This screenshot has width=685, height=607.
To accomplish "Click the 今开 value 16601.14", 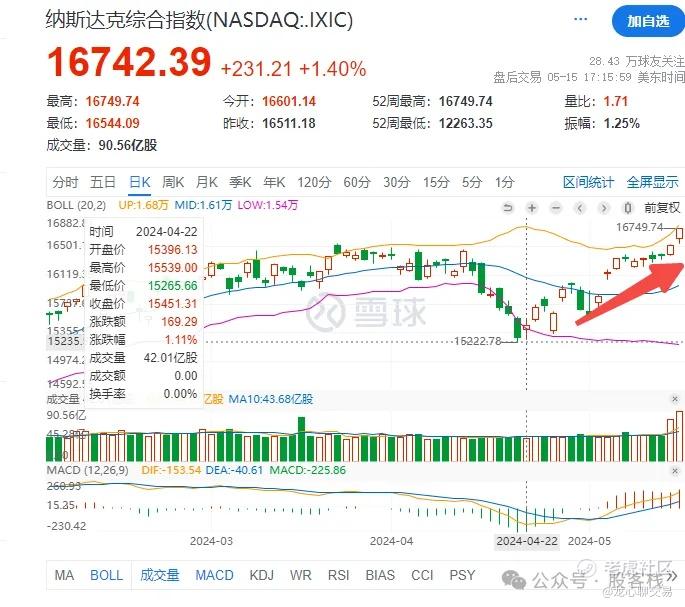I will pyautogui.click(x=289, y=101).
